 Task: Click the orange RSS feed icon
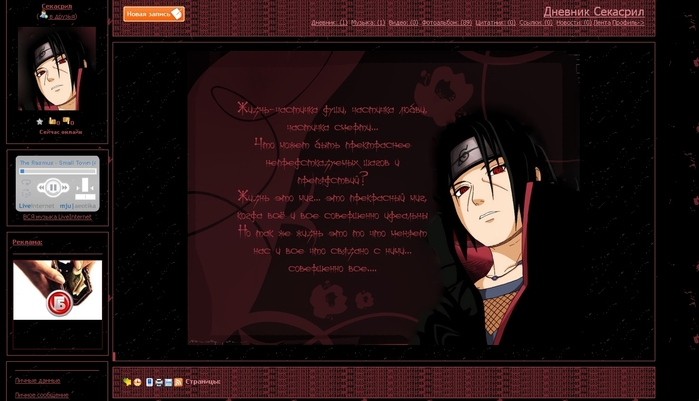coord(178,382)
